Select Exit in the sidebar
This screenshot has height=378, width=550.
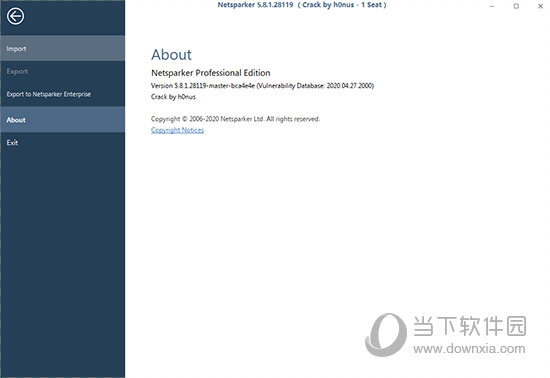coord(62,143)
